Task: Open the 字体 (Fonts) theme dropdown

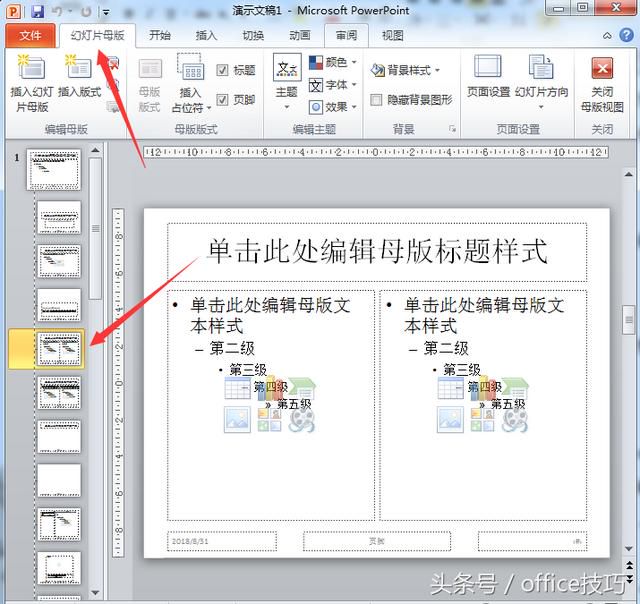Action: 333,85
